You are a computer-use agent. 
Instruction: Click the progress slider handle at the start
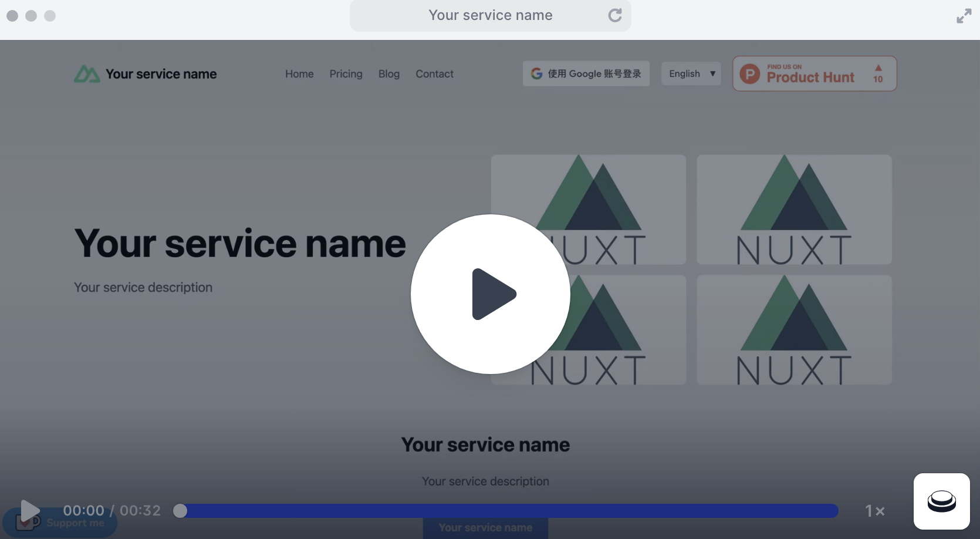click(x=180, y=511)
